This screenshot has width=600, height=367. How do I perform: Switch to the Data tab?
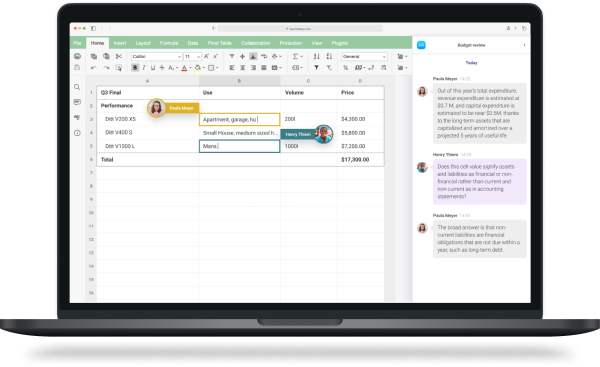tap(193, 43)
